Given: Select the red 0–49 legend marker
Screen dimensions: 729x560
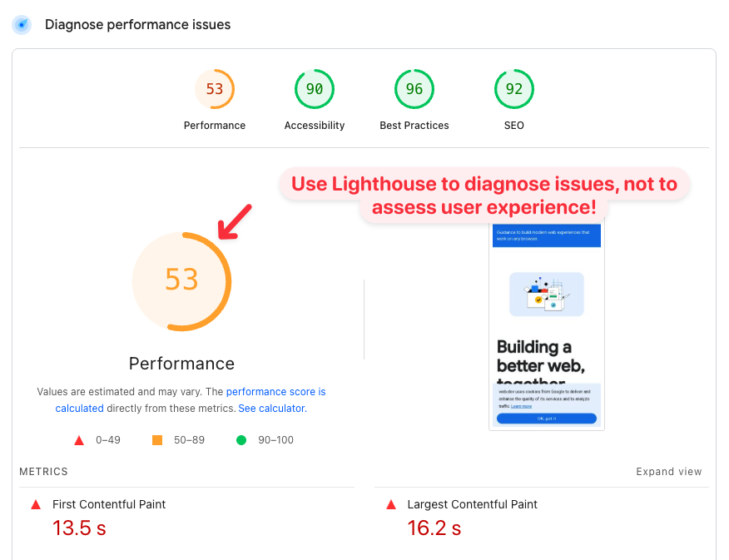Looking at the screenshot, I should tap(79, 439).
